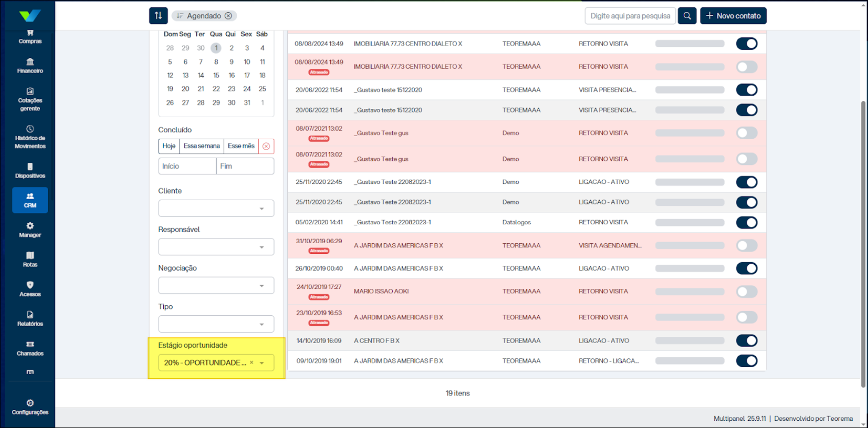Click the Início date input field

187,166
